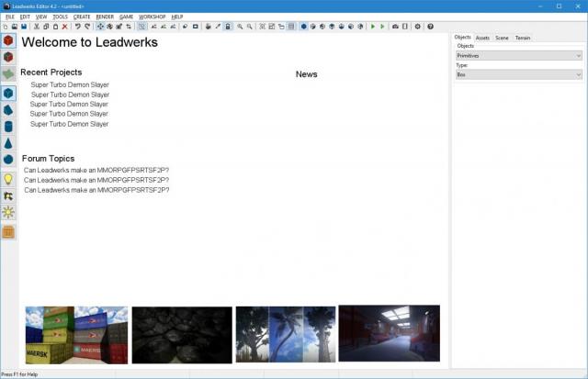Open the first Super Turbo Demon Slayer project
This screenshot has height=379, width=588.
pyautogui.click(x=70, y=84)
